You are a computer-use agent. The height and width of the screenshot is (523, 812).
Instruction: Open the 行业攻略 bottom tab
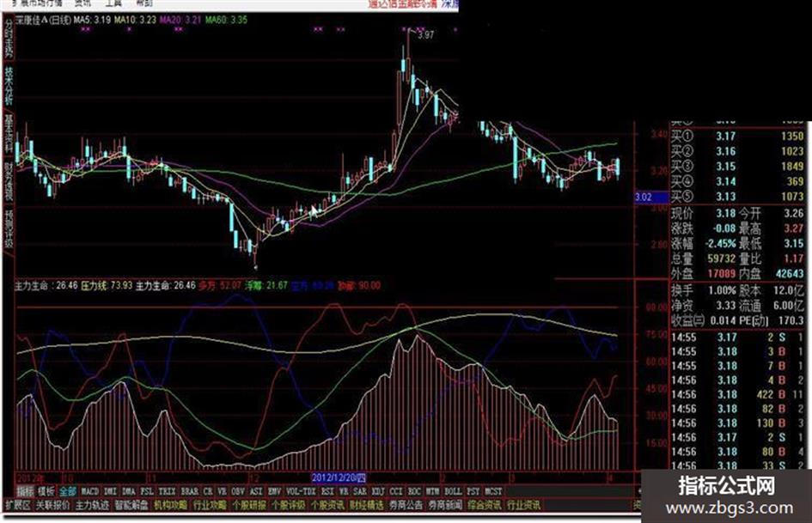210,505
